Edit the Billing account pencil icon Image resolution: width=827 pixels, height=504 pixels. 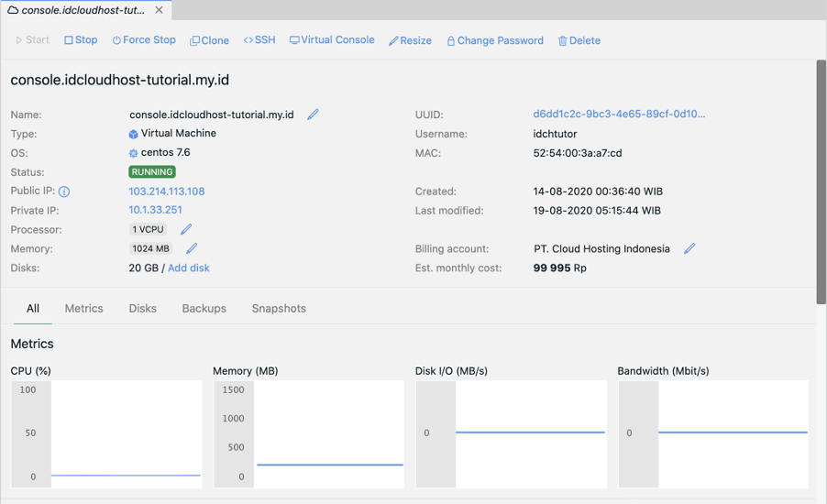[x=689, y=248]
